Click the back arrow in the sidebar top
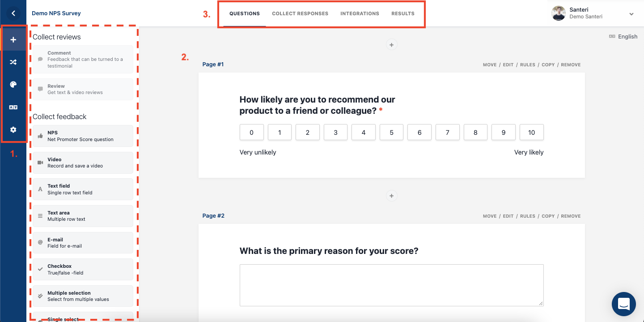 click(13, 13)
